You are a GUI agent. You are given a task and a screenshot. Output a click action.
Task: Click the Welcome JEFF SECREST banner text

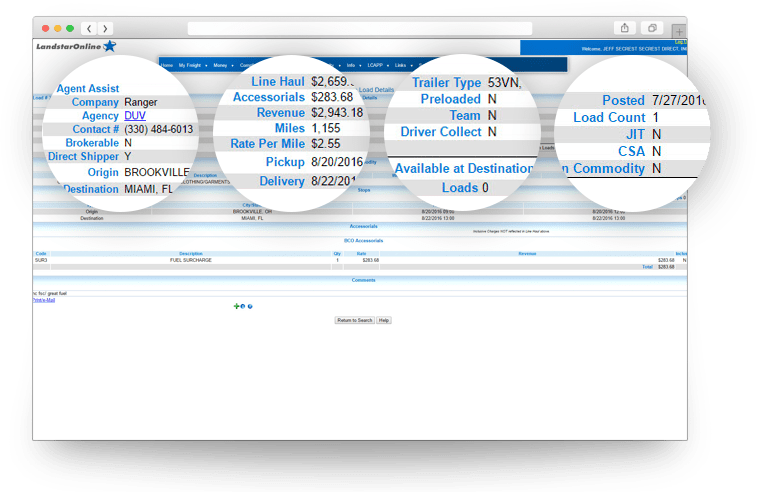(634, 49)
